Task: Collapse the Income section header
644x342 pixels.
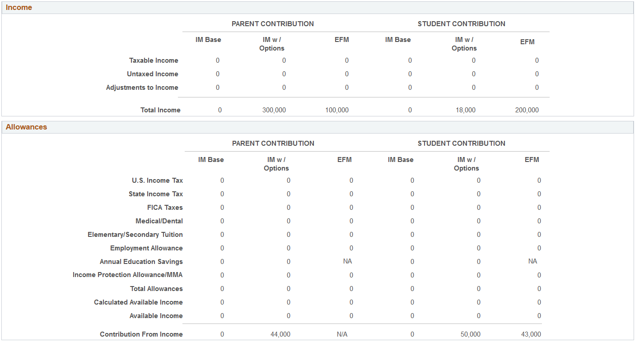Action: pos(19,7)
